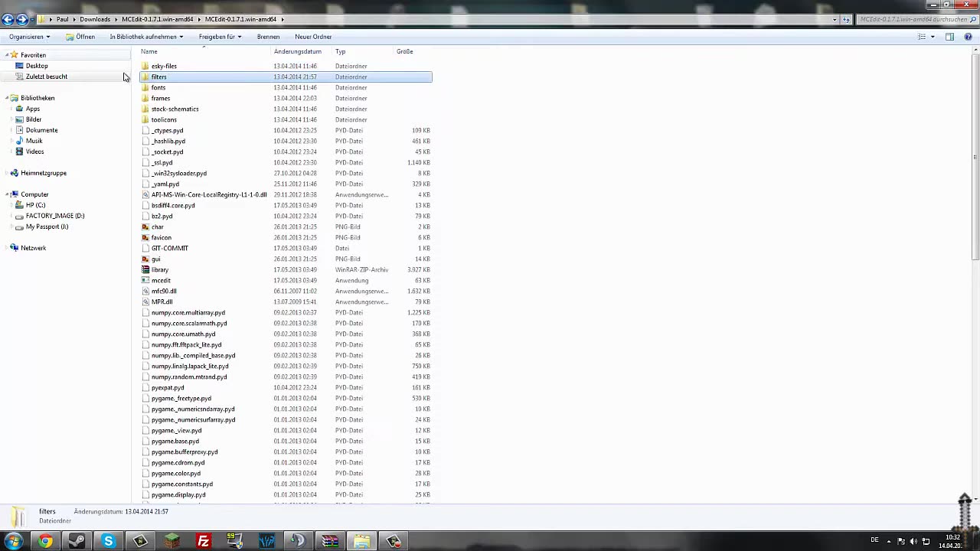The image size is (980, 551).
Task: Open FileZilla from the taskbar
Action: (204, 541)
